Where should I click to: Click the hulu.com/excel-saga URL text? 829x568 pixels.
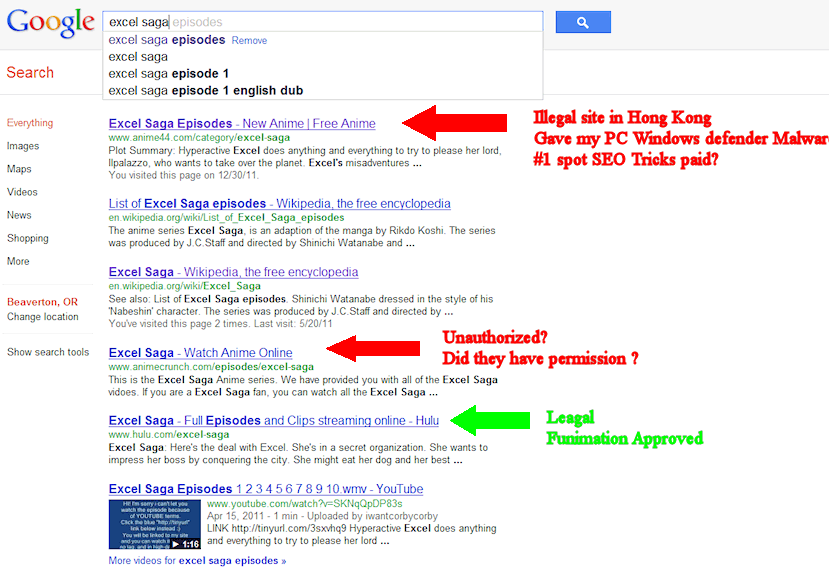169,435
